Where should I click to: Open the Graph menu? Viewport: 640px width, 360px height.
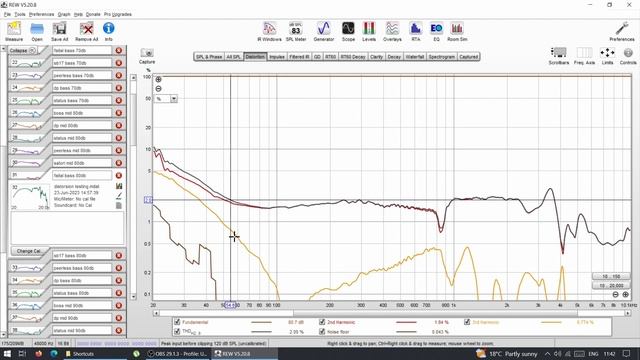tap(64, 14)
